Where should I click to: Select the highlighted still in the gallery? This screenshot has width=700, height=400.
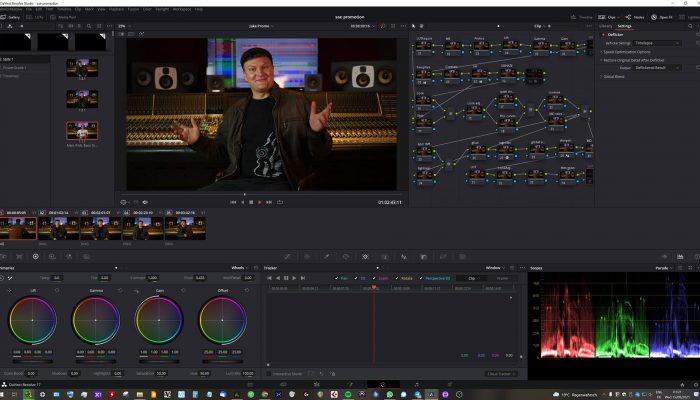pos(82,131)
